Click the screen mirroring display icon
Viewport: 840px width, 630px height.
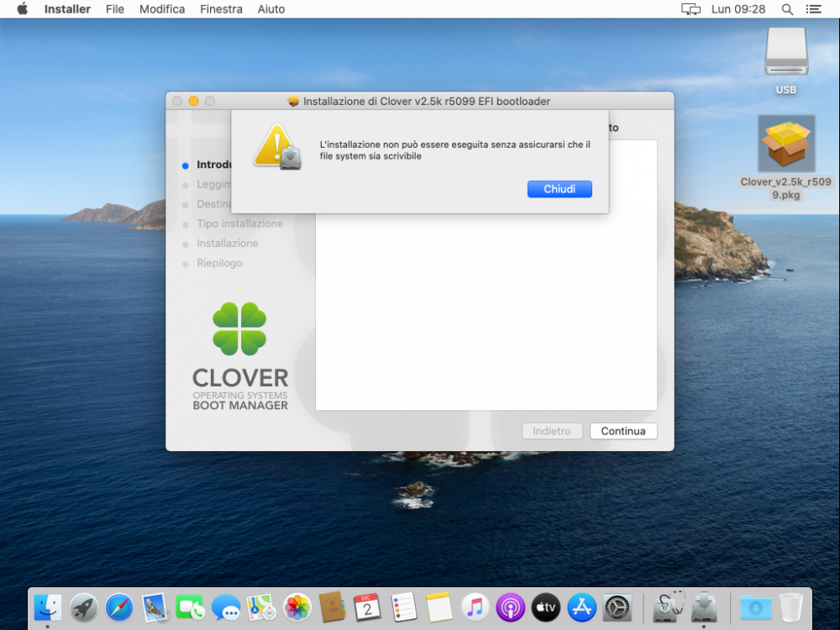[x=690, y=9]
